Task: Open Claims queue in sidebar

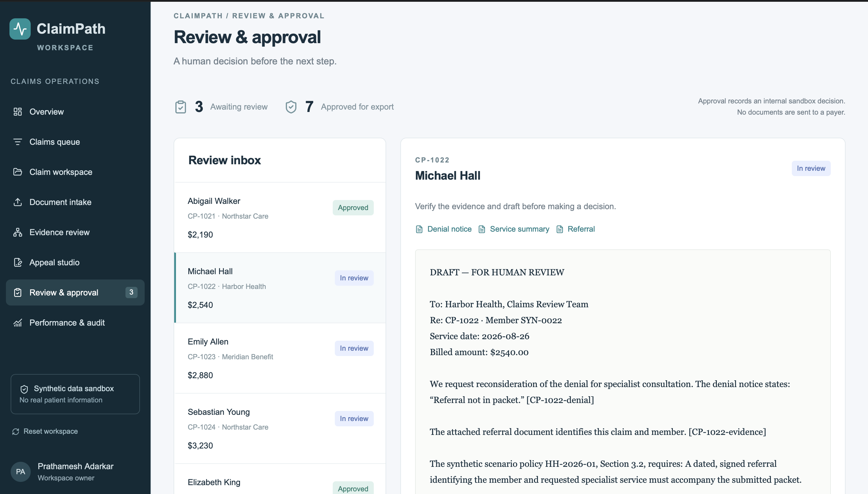Action: pos(75,142)
